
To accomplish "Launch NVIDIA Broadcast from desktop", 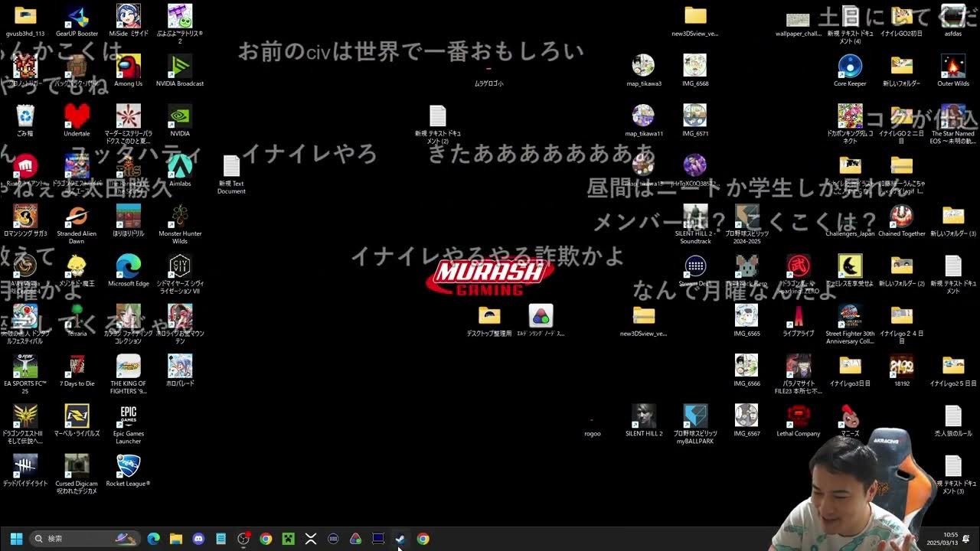I will click(x=180, y=67).
